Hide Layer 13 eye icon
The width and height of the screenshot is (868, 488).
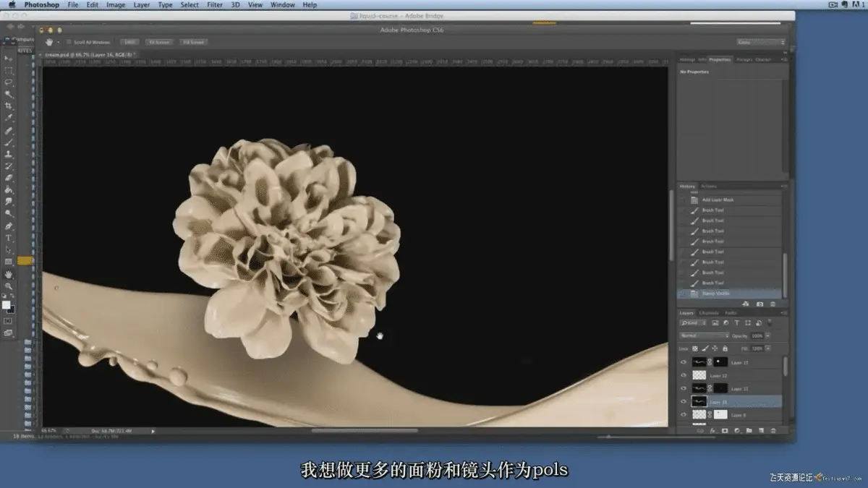click(684, 362)
